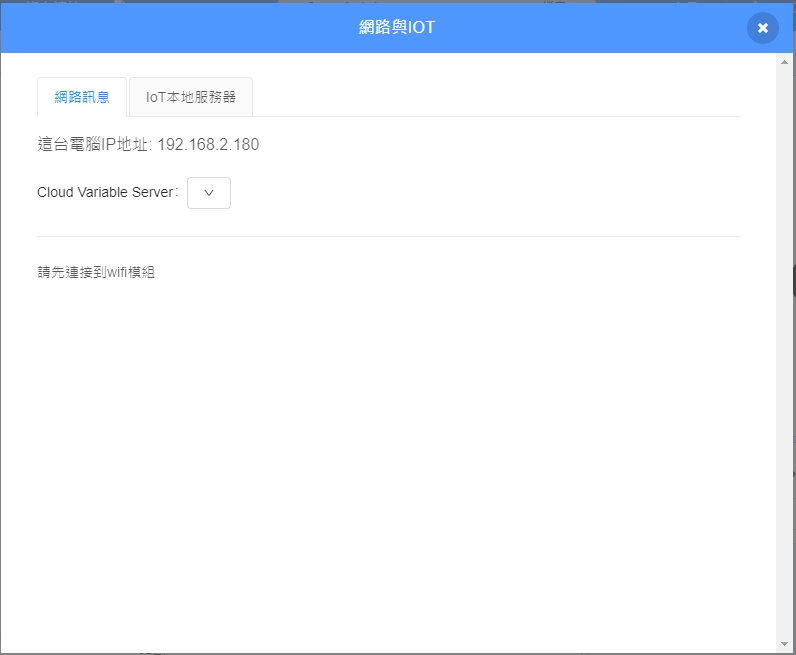Viewport: 796px width, 655px height.
Task: Click the empty area below the wifi message
Action: 388,450
